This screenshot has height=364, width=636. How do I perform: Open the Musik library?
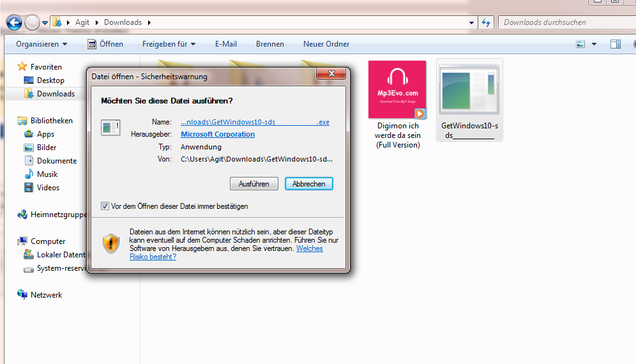coord(47,174)
